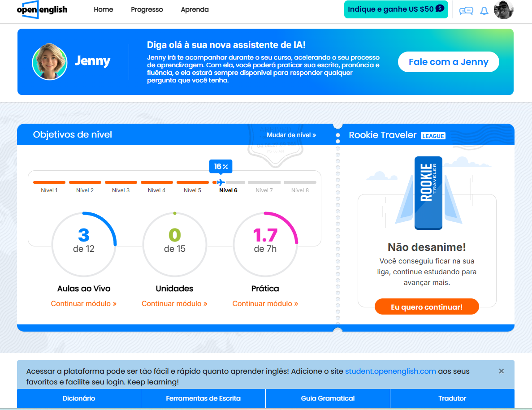
Task: Click Eu quero continuar button
Action: (427, 306)
